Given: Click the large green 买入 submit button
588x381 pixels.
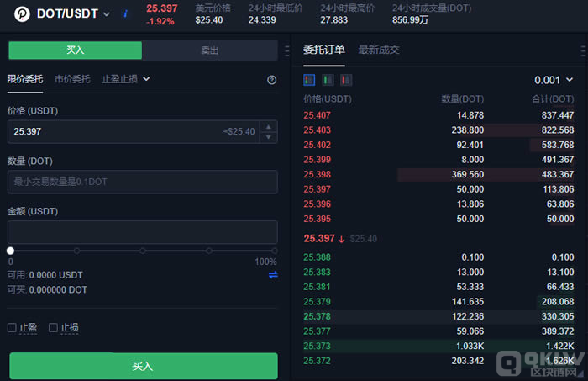Looking at the screenshot, I should 143,366.
